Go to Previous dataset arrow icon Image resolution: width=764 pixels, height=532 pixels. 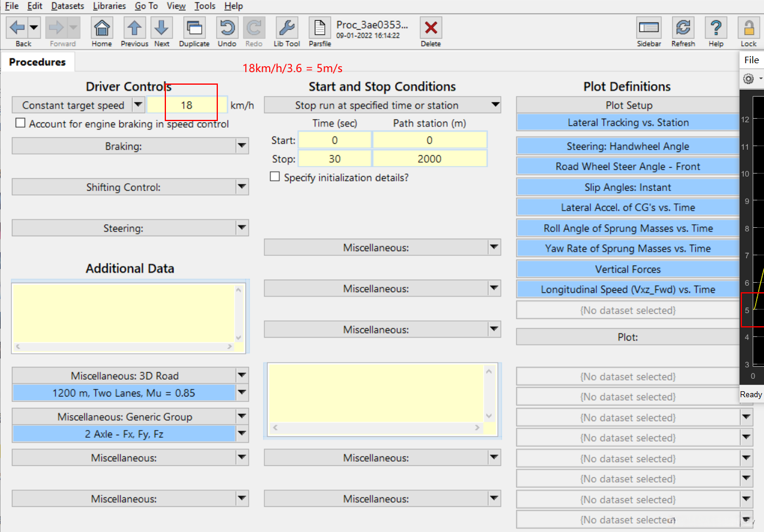point(134,28)
